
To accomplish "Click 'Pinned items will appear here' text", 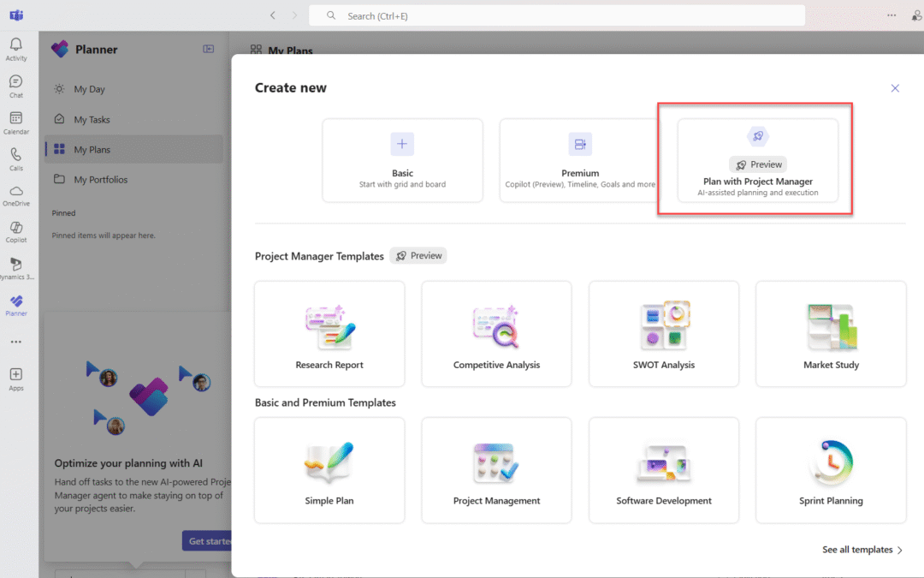I will tap(104, 235).
